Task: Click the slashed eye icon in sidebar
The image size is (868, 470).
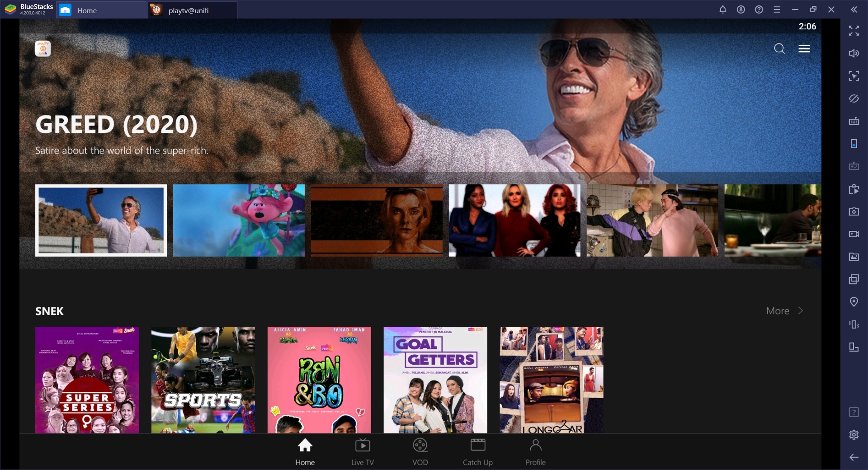Action: click(854, 99)
